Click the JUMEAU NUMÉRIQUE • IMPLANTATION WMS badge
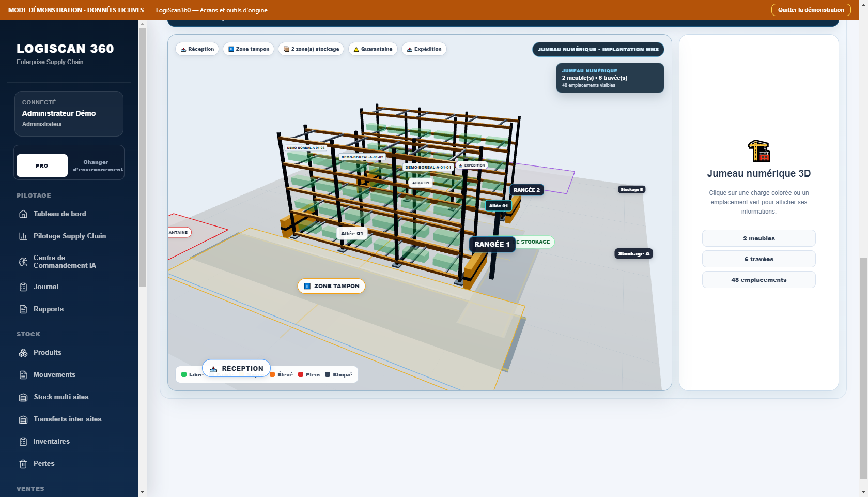Screen dimensions: 868x497 tap(598, 50)
